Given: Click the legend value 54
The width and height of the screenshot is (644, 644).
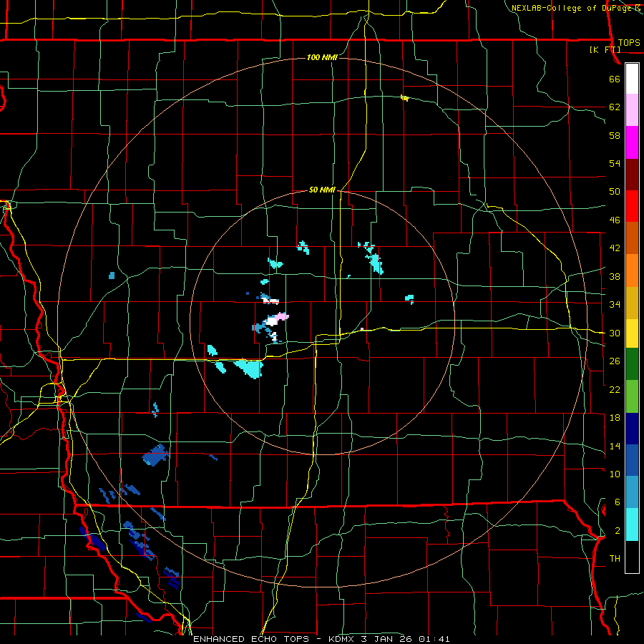Looking at the screenshot, I should (x=615, y=163).
